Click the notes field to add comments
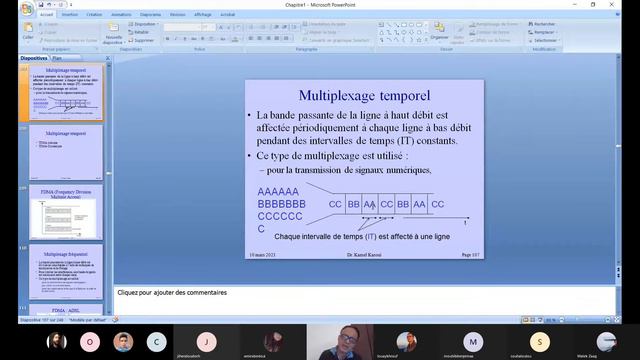The width and height of the screenshot is (640, 360). 364,300
